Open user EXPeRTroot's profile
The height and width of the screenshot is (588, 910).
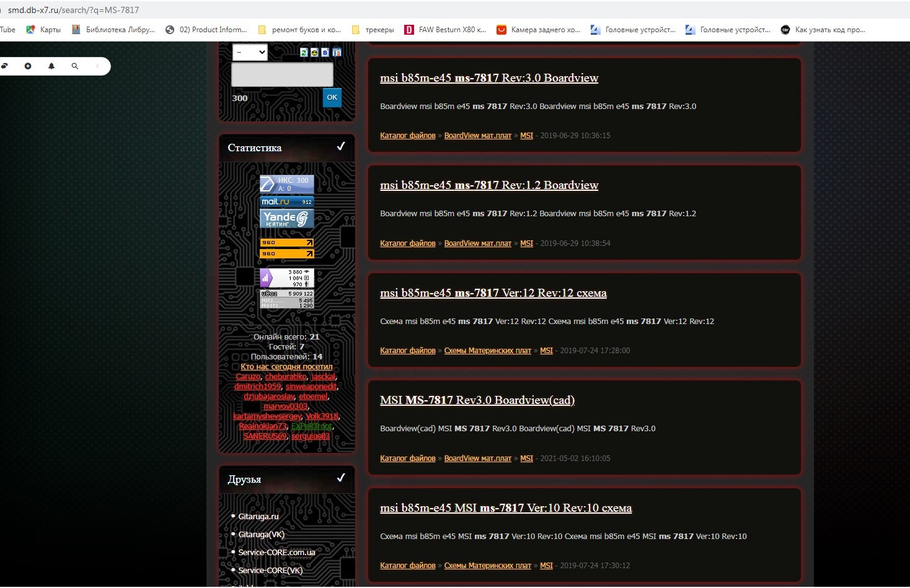coord(312,426)
